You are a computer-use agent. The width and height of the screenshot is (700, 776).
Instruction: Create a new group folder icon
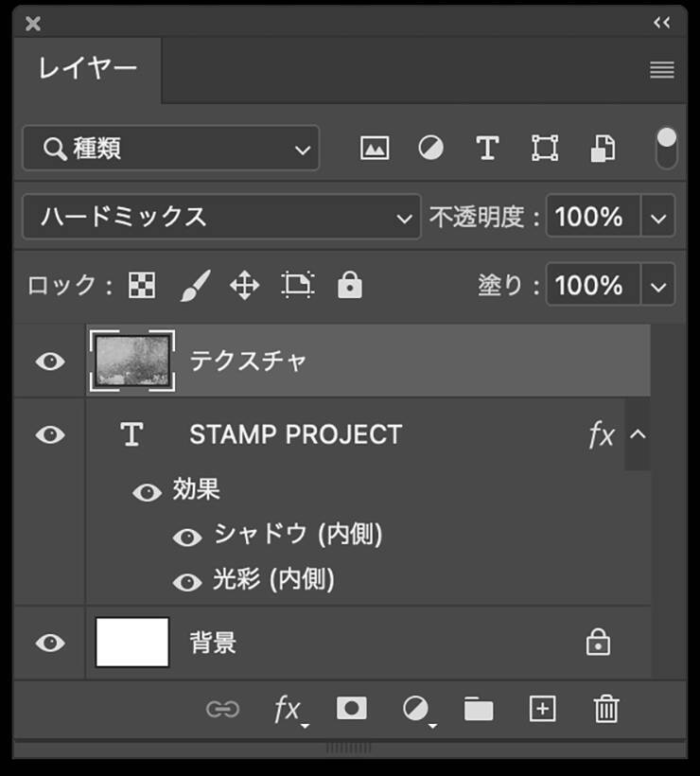point(479,708)
